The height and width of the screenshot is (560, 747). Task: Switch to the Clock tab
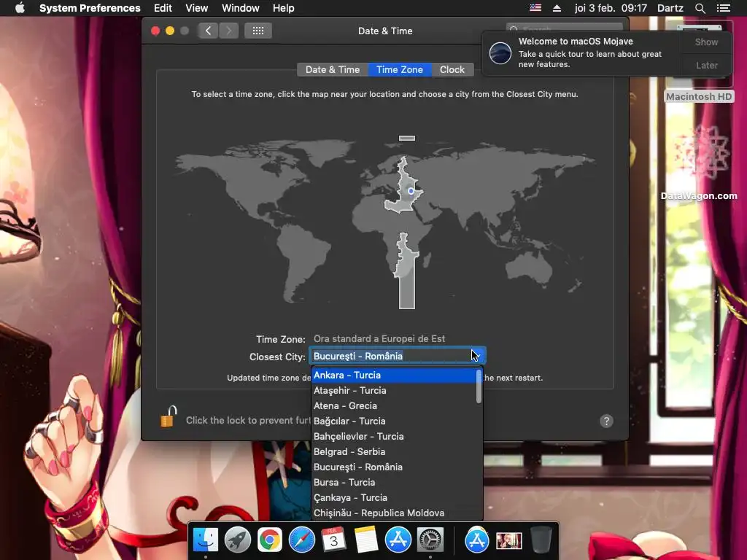[452, 69]
